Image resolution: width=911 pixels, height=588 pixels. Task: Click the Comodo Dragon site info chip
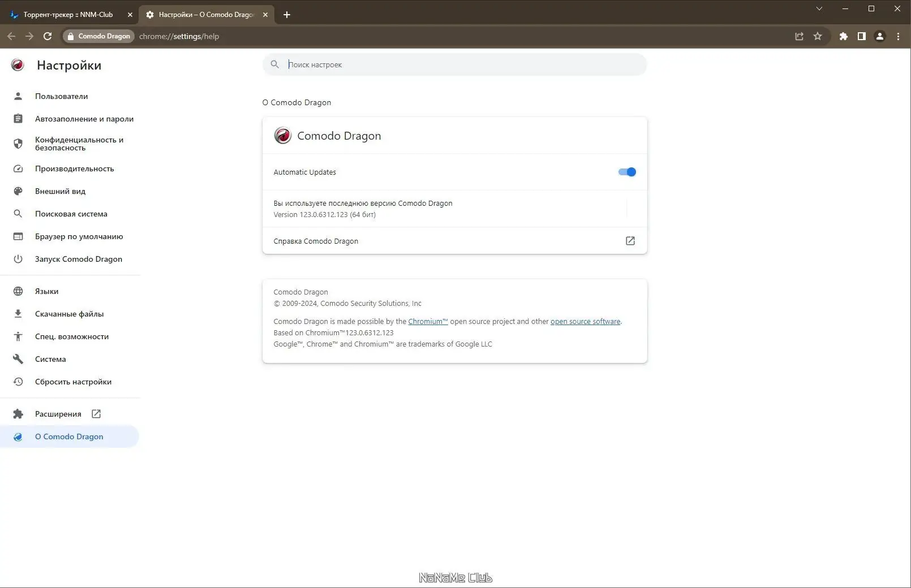98,36
